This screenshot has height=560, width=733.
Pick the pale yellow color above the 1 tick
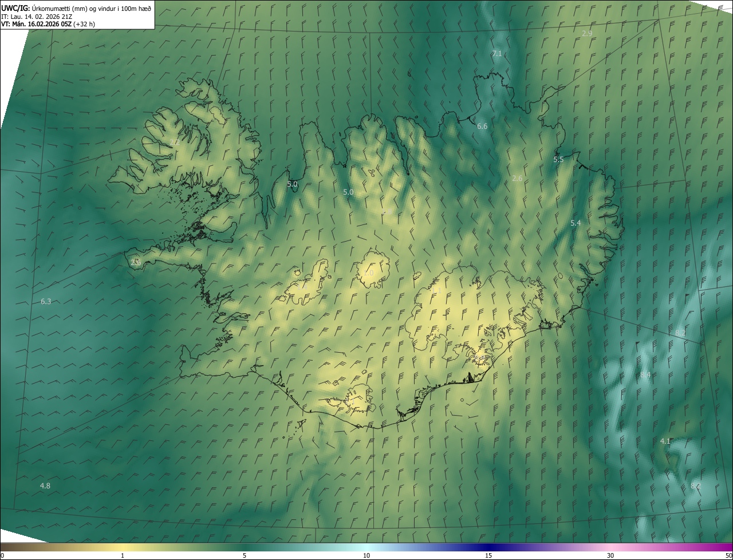tap(123, 547)
